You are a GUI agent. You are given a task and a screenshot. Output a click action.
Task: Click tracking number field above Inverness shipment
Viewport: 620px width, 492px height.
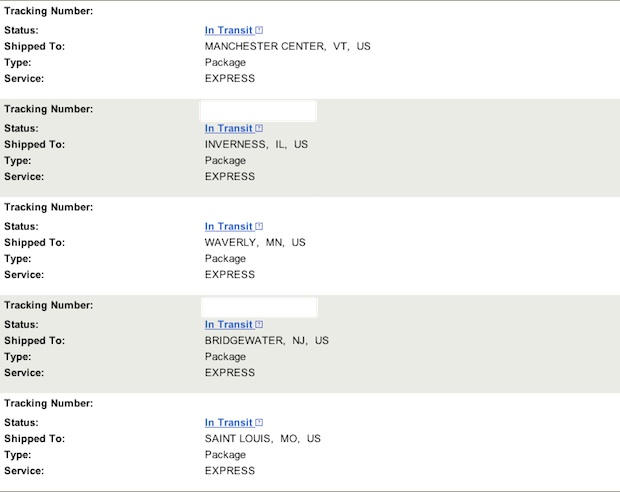[259, 110]
